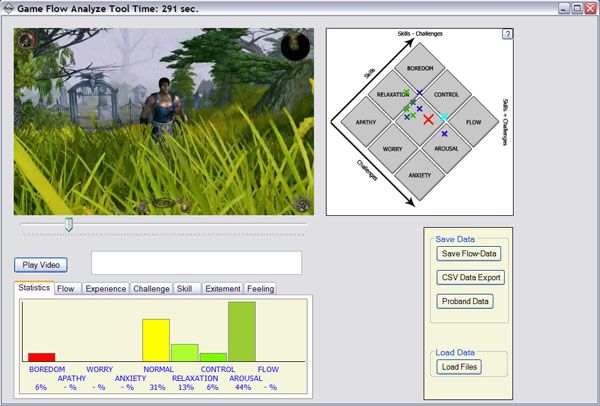Click the BOREDOM chart label
The width and height of the screenshot is (600, 406).
(x=47, y=370)
